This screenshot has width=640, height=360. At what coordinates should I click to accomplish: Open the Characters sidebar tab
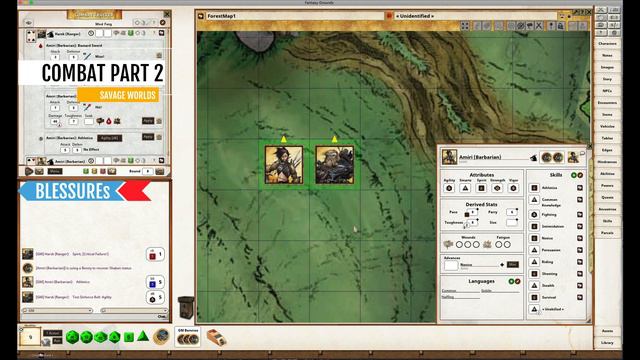tap(607, 44)
